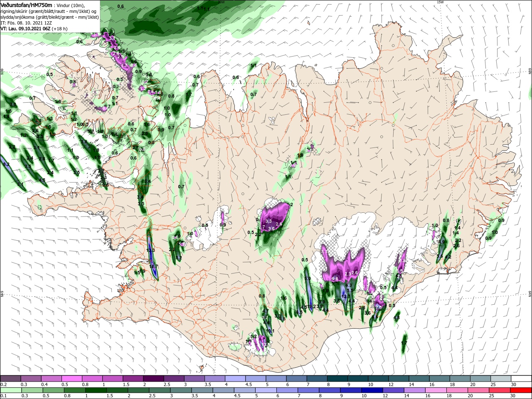This screenshot has height=399, width=532.
Task: Click the 15W longitude label at top
Action: (441, 2)
